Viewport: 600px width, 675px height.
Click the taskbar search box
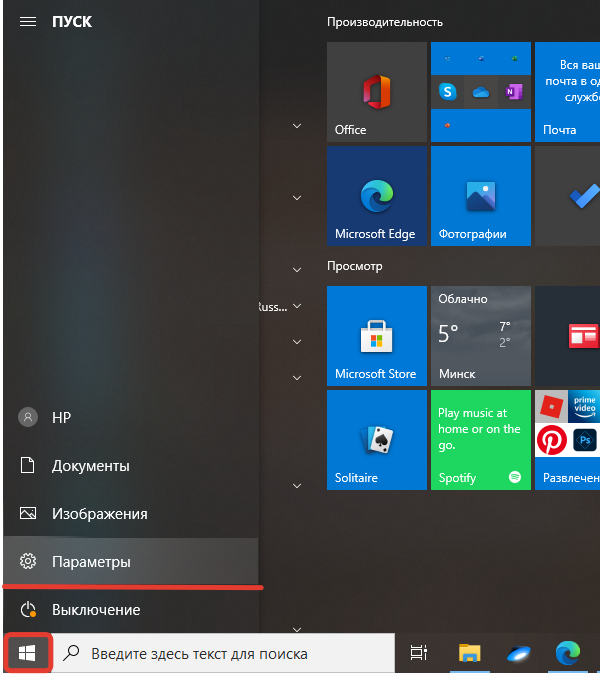click(x=224, y=653)
